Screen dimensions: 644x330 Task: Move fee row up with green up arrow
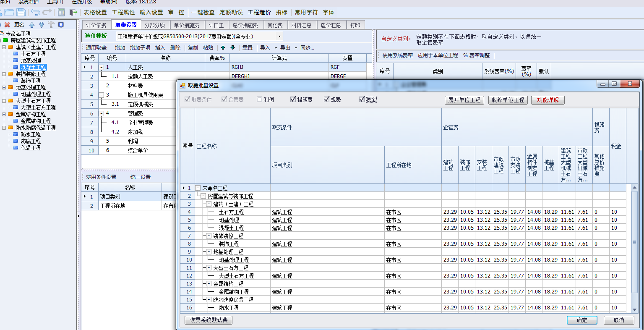[223, 47]
